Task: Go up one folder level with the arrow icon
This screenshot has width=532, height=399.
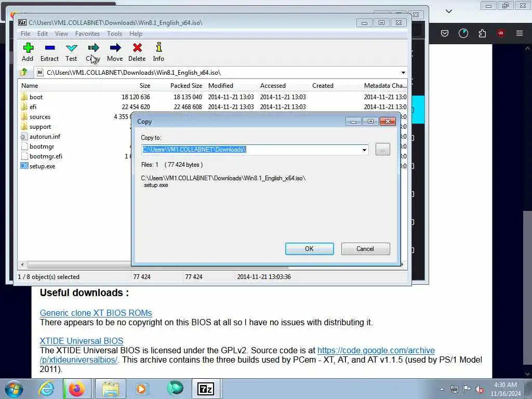Action: [x=24, y=72]
